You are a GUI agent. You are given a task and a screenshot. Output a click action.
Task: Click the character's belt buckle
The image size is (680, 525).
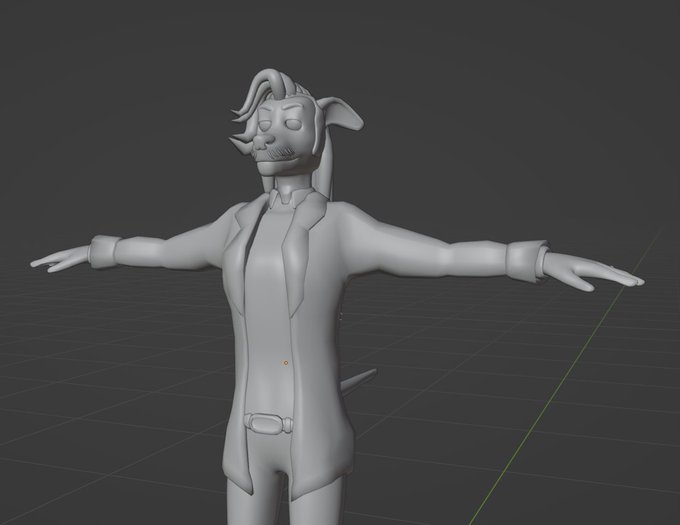[268, 423]
